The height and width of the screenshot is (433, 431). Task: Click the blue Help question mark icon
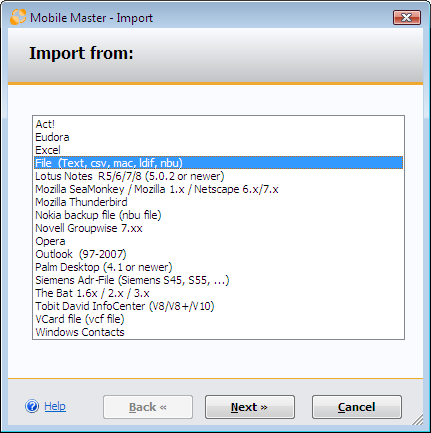[32, 406]
